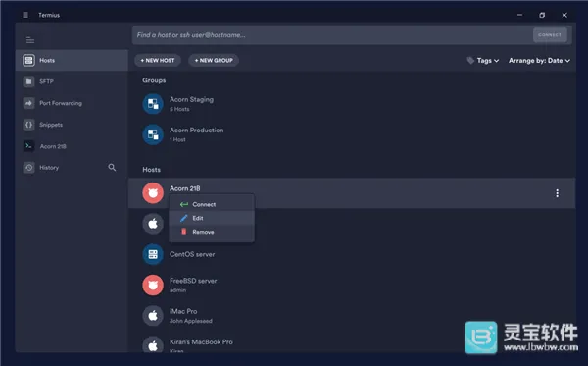Click the John Appleseed username text
The image size is (588, 366).
[x=191, y=321]
